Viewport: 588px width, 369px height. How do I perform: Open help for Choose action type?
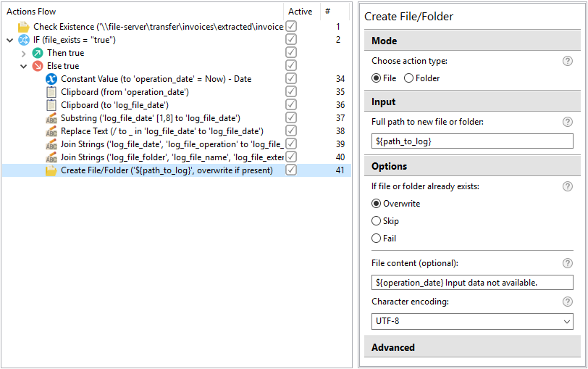coord(568,61)
